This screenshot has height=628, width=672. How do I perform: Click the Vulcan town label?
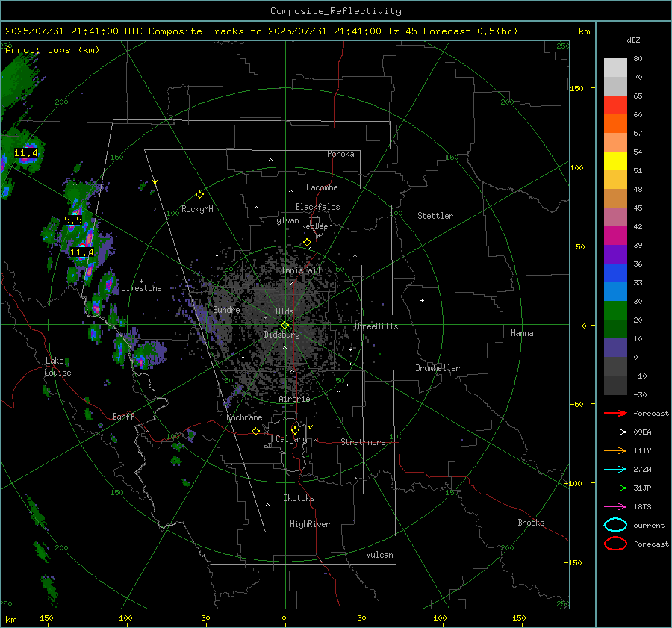pyautogui.click(x=379, y=555)
